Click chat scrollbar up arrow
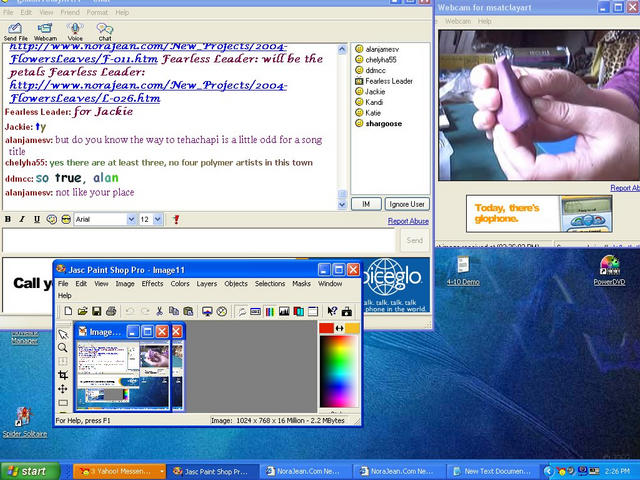The image size is (640, 480). [342, 49]
